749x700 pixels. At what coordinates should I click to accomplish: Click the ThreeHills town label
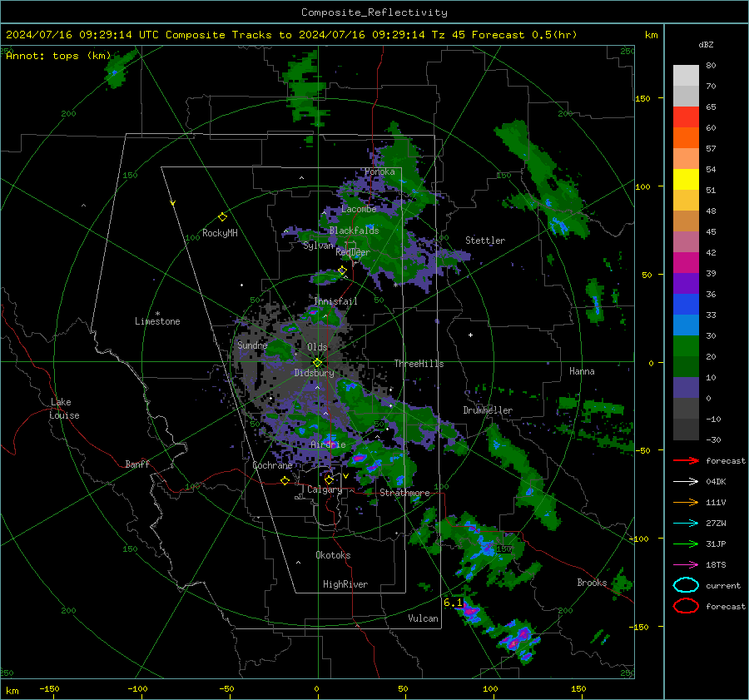coord(419,364)
